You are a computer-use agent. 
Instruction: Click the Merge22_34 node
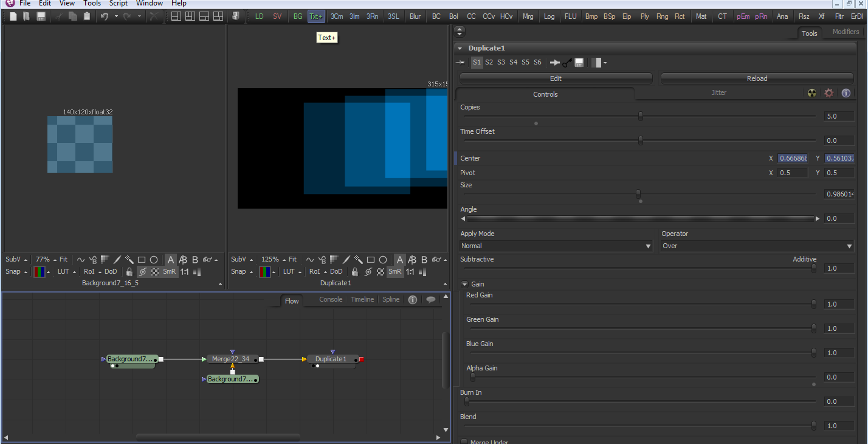pos(232,359)
